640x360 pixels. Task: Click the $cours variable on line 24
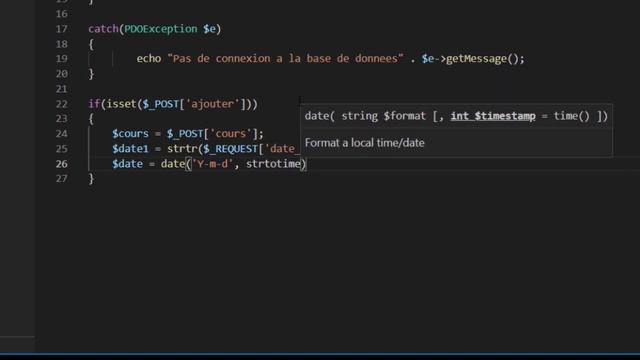[131, 134]
